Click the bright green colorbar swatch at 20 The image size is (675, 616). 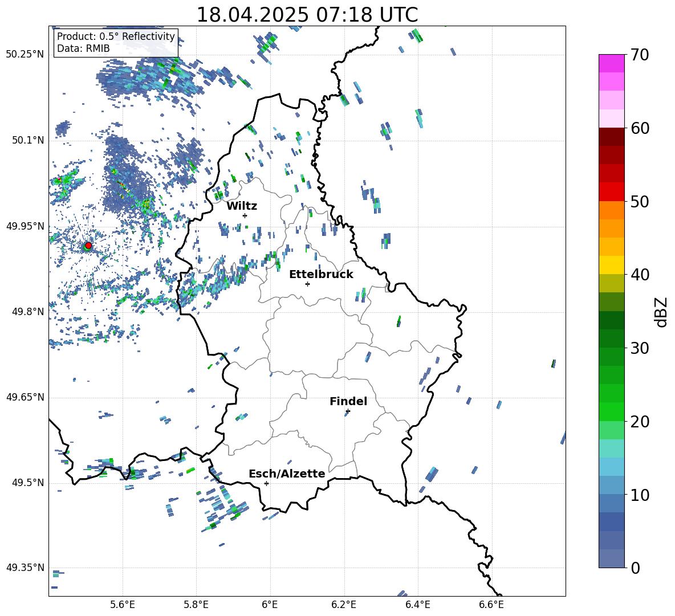tap(611, 411)
